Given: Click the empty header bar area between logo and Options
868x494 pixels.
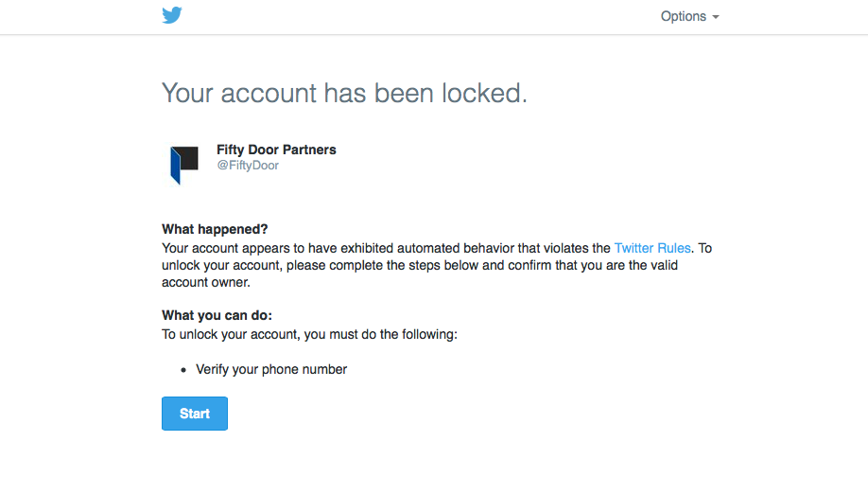Looking at the screenshot, I should click(x=421, y=17).
